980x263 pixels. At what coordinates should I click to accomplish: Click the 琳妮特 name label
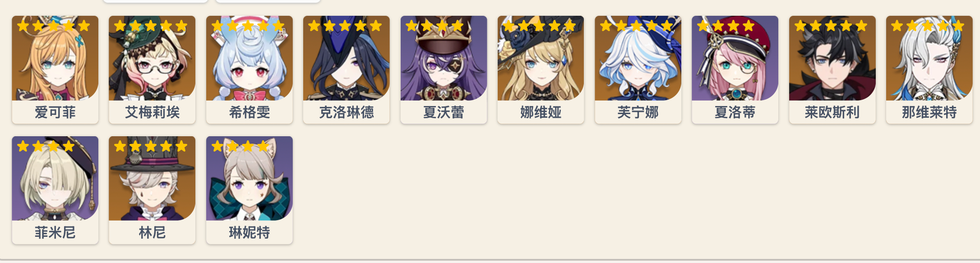coord(250,233)
